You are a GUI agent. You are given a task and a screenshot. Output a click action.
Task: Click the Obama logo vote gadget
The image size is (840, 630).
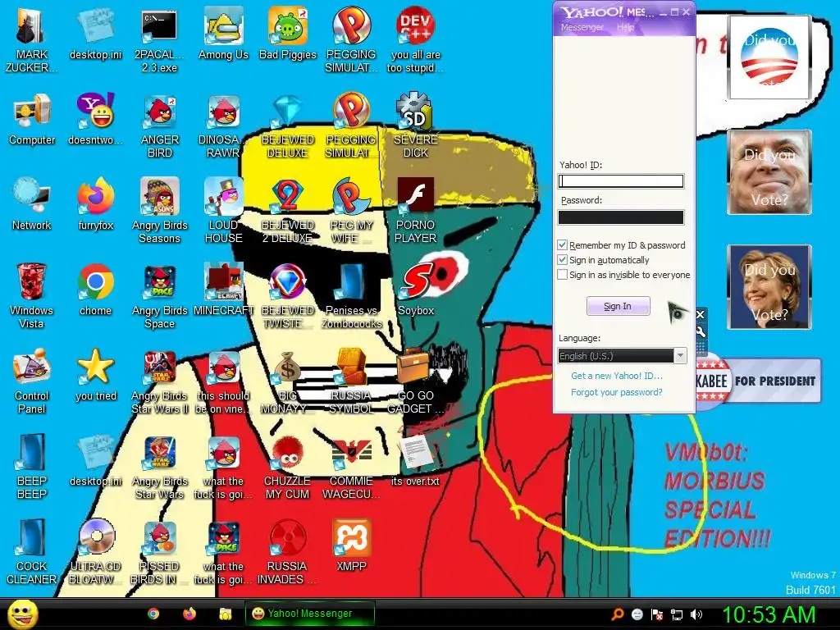[x=769, y=57]
